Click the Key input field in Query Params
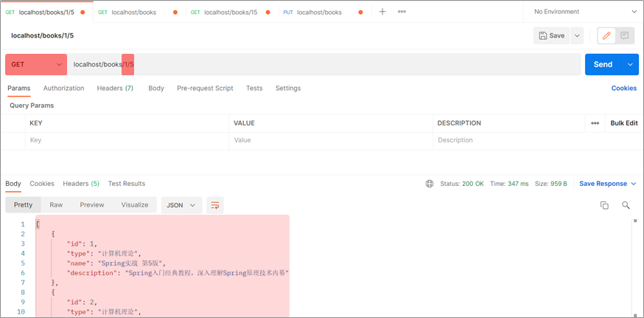644x318 pixels. point(125,140)
